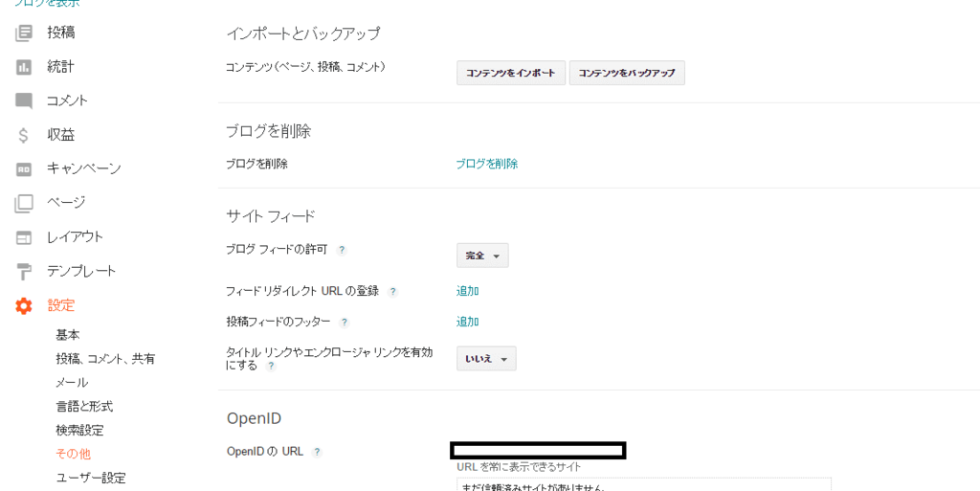Click the キャンペーン AD icon
The image size is (980, 491).
coord(23,168)
